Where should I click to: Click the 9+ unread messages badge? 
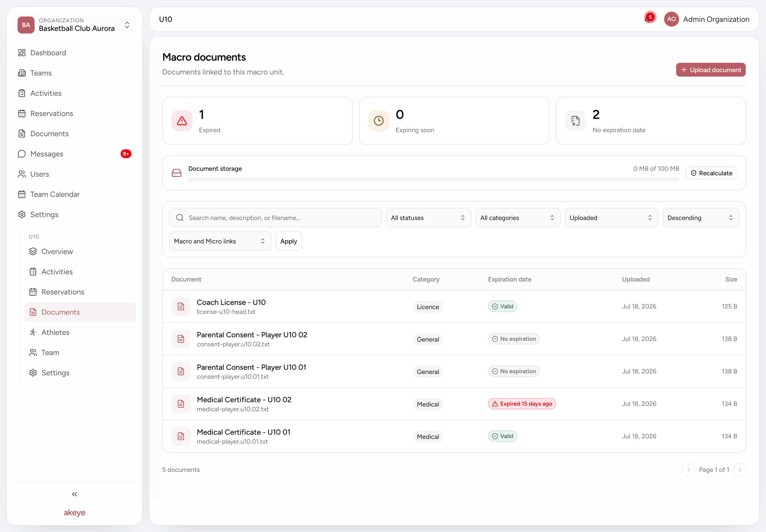pos(126,154)
